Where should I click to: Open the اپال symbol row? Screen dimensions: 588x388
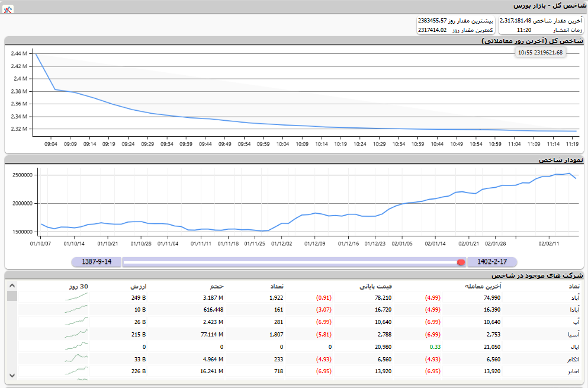pos(574,347)
